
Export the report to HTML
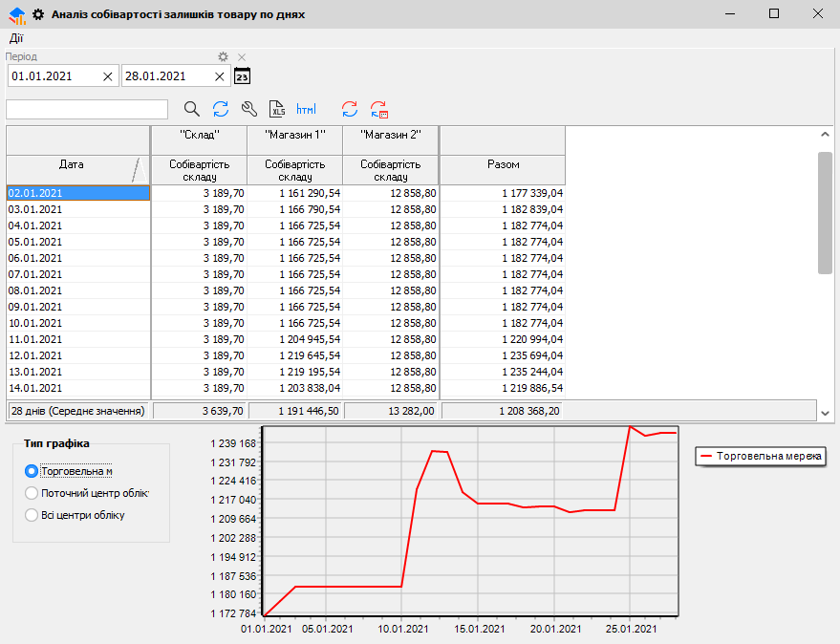pos(306,109)
